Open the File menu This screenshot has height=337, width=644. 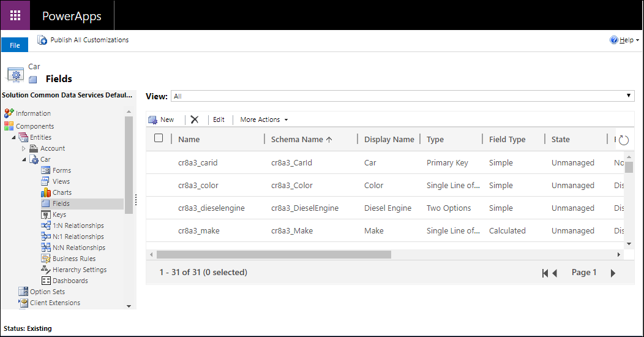tap(15, 45)
